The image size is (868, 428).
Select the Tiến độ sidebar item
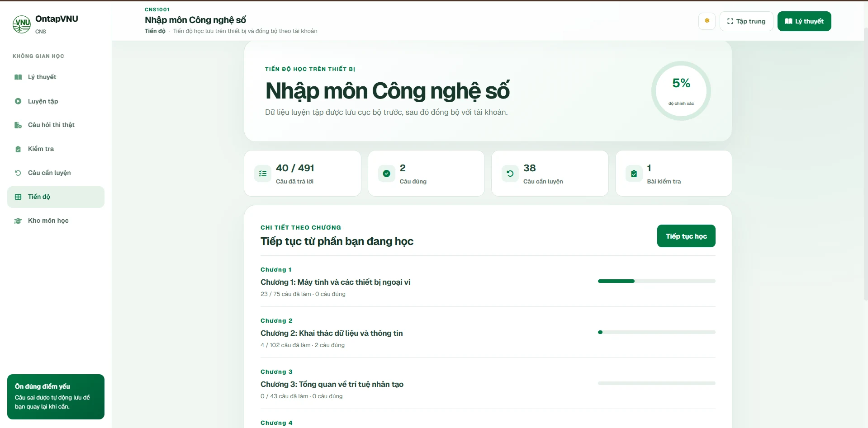click(x=56, y=197)
